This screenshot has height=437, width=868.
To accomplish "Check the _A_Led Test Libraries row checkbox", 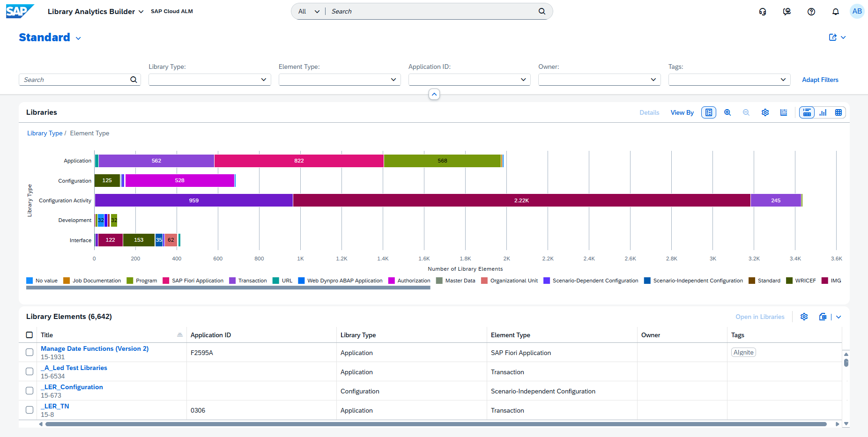I will 30,371.
